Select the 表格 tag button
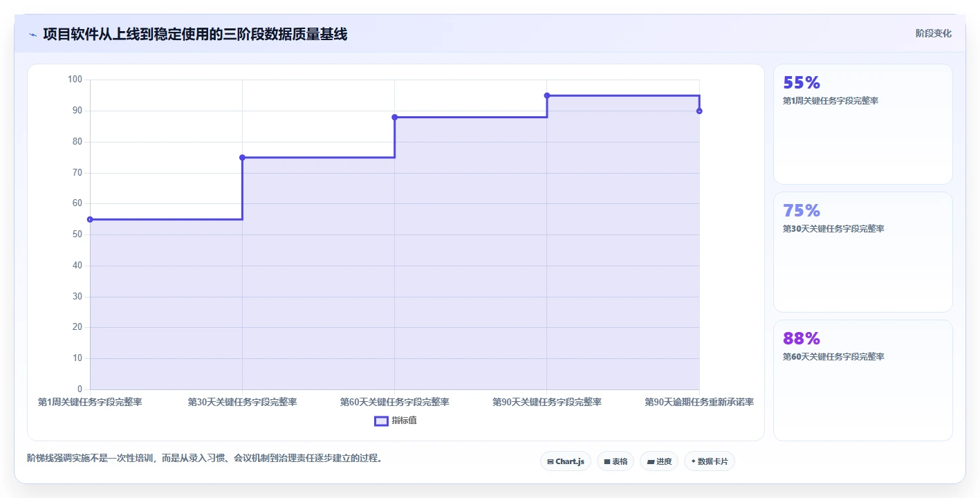 pyautogui.click(x=616, y=461)
